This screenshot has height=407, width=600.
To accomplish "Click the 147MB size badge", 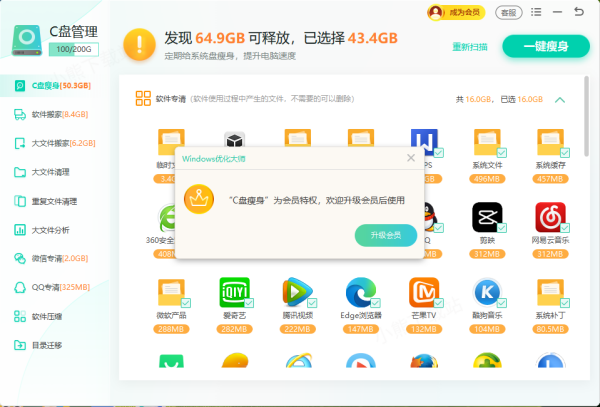I will pos(360,329).
